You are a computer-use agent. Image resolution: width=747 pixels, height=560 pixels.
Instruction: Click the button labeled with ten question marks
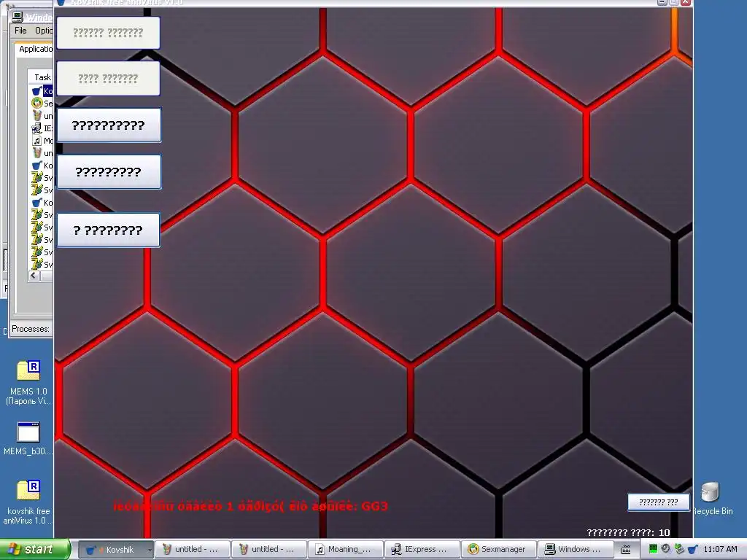109,125
